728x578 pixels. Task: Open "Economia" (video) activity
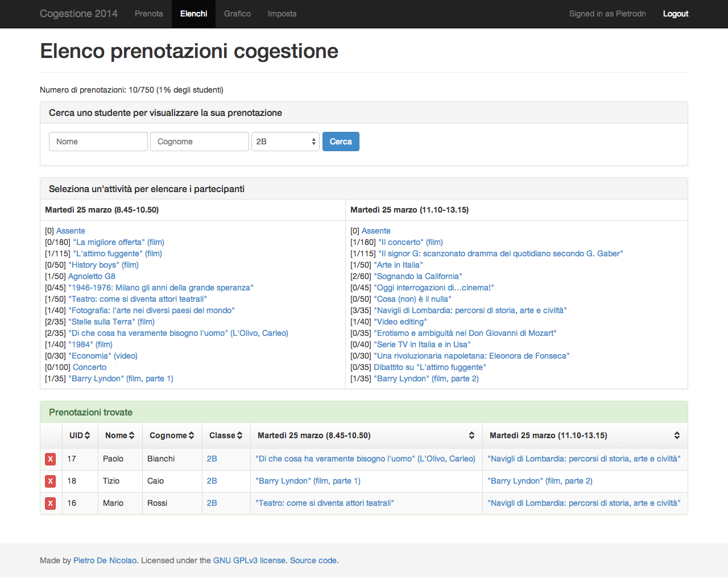point(103,356)
